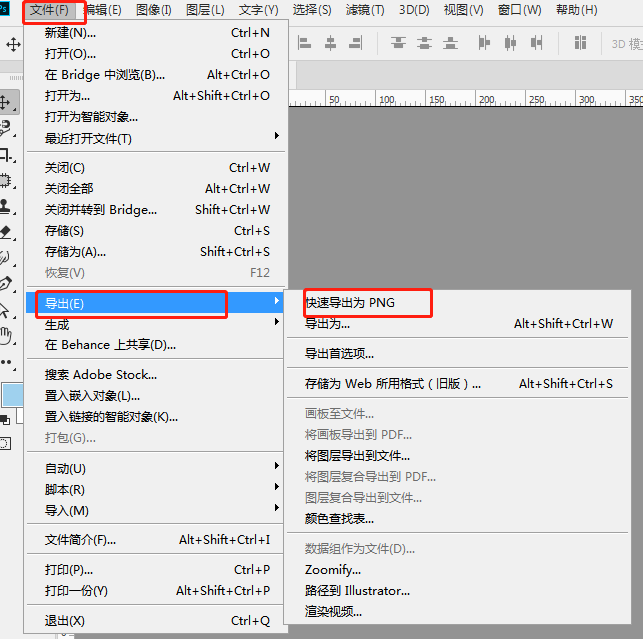Open the 编辑(E) menu
Viewport: 643px width, 639px height.
click(x=103, y=9)
